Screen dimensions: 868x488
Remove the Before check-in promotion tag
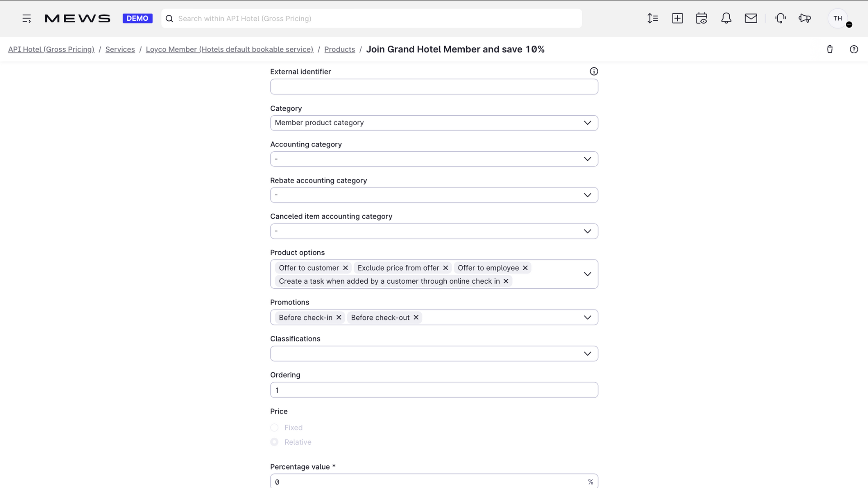339,317
